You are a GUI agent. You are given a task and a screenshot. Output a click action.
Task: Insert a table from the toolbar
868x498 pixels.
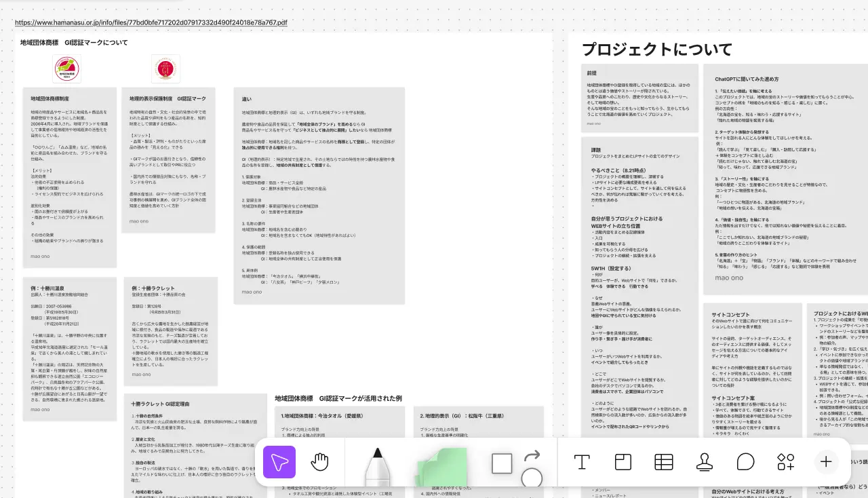click(x=663, y=462)
